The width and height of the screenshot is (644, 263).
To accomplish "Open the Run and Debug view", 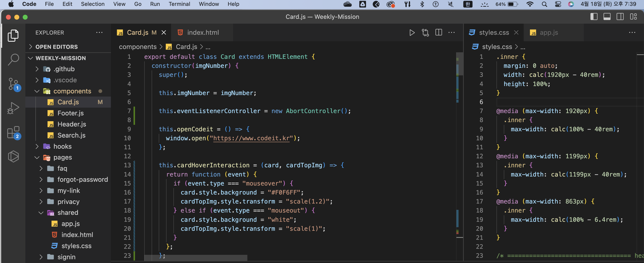I will click(x=13, y=108).
